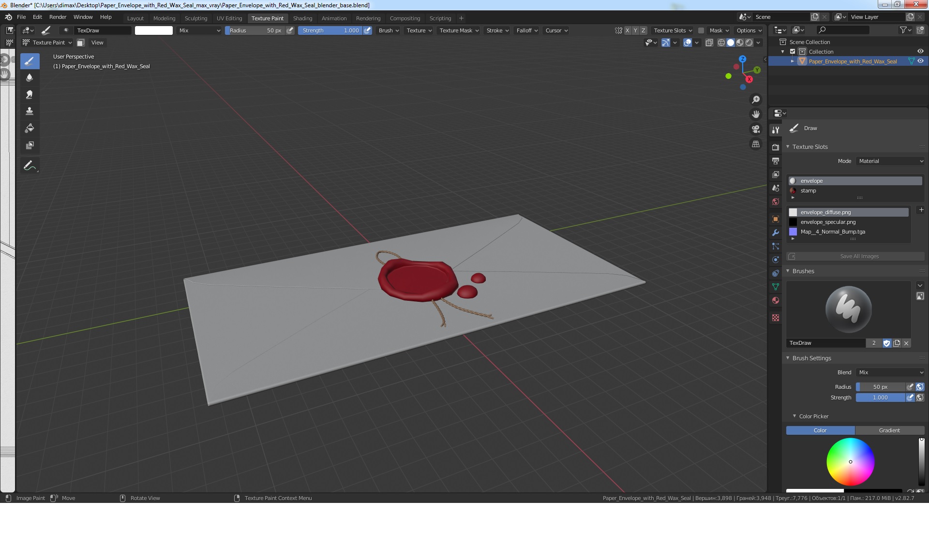Hide Paper_Envelope_with_Red_Wax_Seal object in outliner
The width and height of the screenshot is (929, 560).
point(920,61)
